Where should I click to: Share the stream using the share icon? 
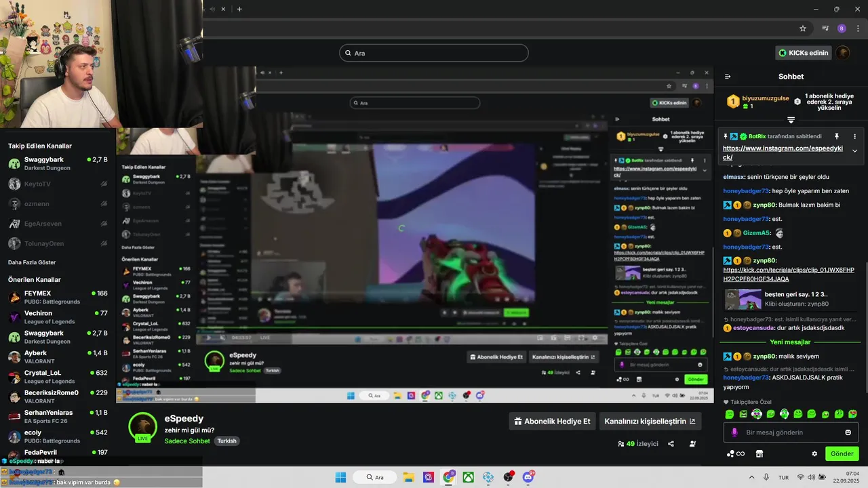[671, 444]
